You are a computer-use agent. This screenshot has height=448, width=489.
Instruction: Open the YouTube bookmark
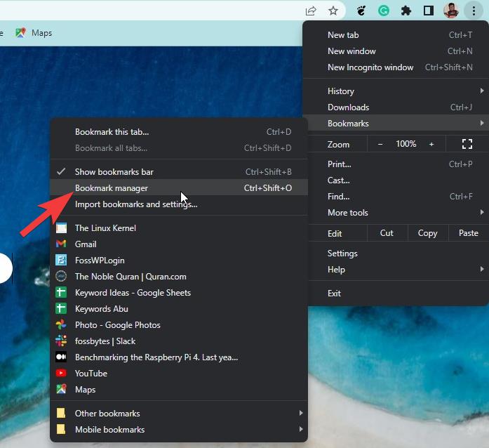point(179,374)
